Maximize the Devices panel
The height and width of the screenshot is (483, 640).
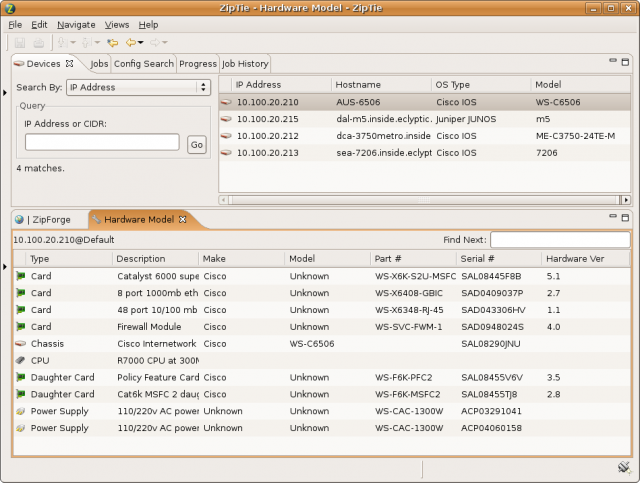(625, 62)
